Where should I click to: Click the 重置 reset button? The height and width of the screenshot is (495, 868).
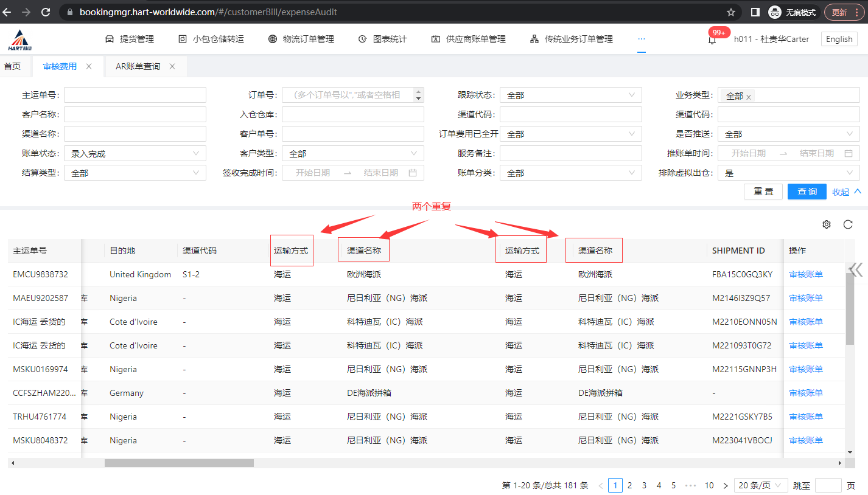pos(763,192)
